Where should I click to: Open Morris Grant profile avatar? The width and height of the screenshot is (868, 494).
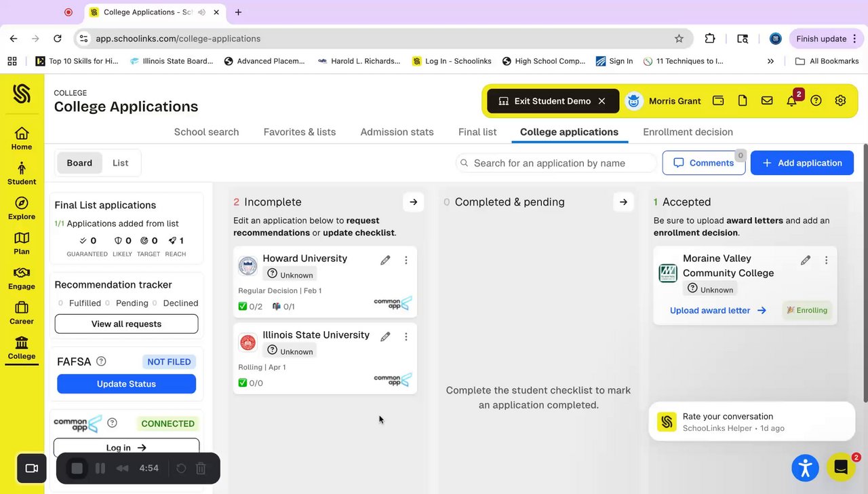pyautogui.click(x=634, y=100)
